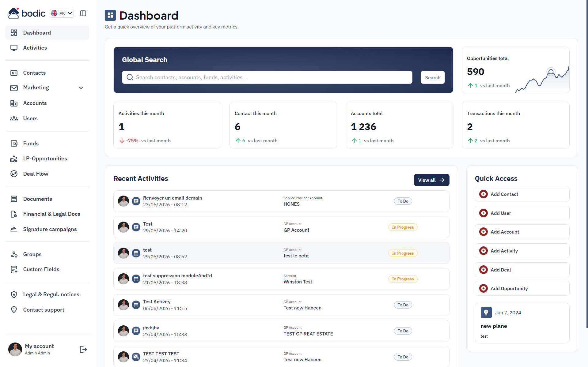Open the test suppression moduleAndId activity
The image size is (588, 367).
(x=281, y=279)
